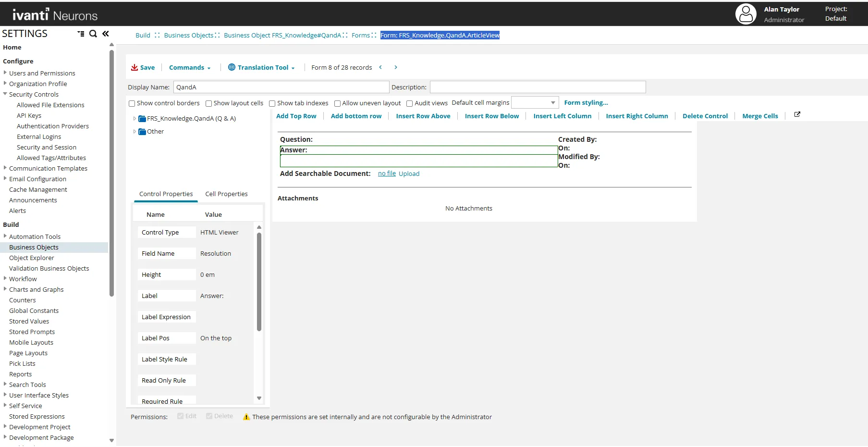Click the ivanti Neurons logo

(x=55, y=15)
